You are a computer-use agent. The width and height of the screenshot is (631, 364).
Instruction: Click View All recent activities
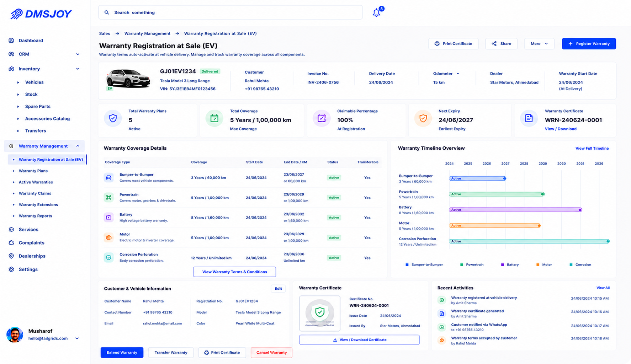point(603,288)
